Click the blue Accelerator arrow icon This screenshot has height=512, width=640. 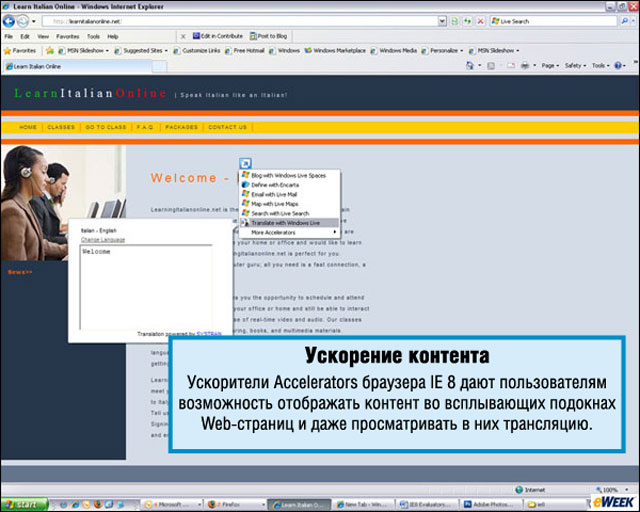245,164
